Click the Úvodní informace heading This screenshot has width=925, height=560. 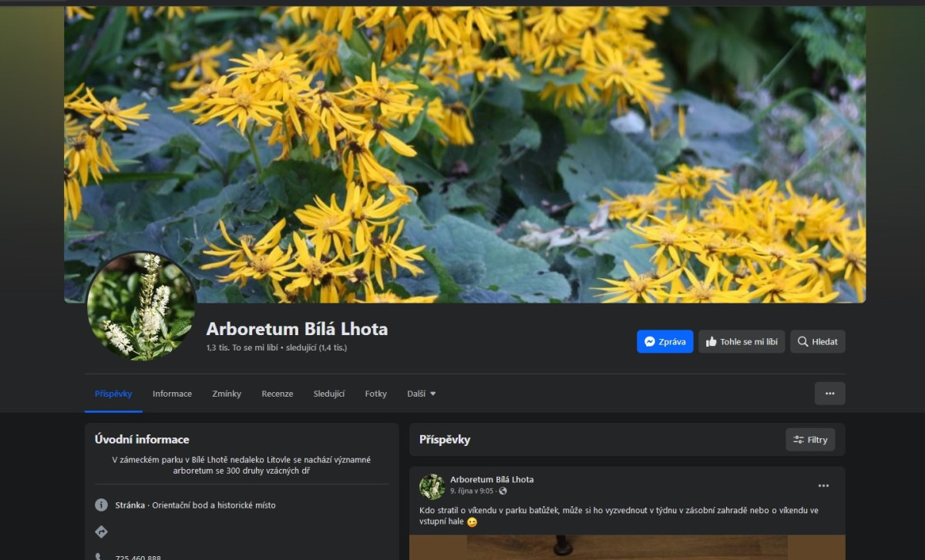coord(142,440)
